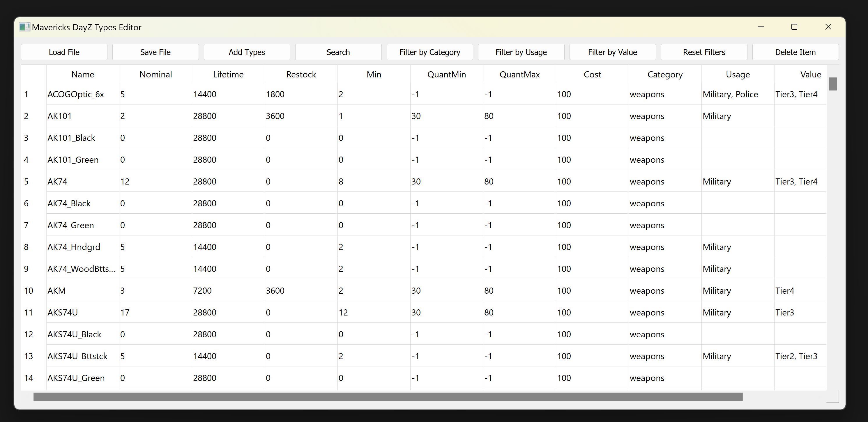868x422 pixels.
Task: Click the Category column header
Action: (665, 75)
